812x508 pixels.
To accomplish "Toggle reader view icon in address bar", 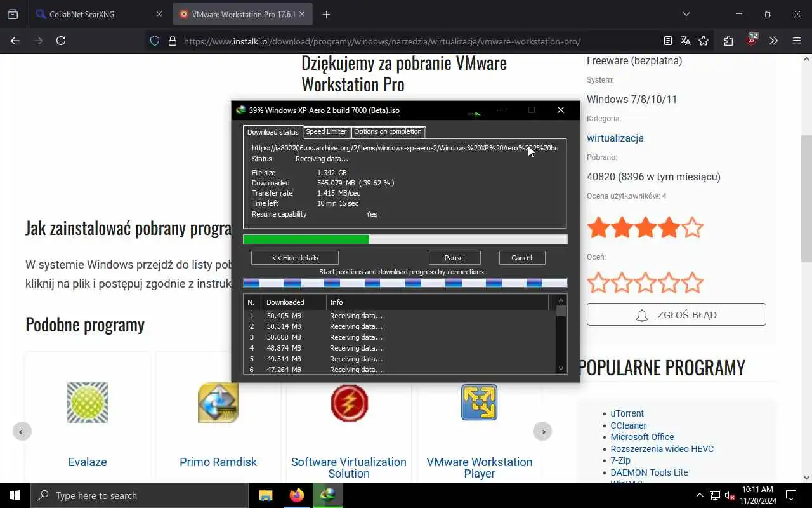I will (667, 41).
